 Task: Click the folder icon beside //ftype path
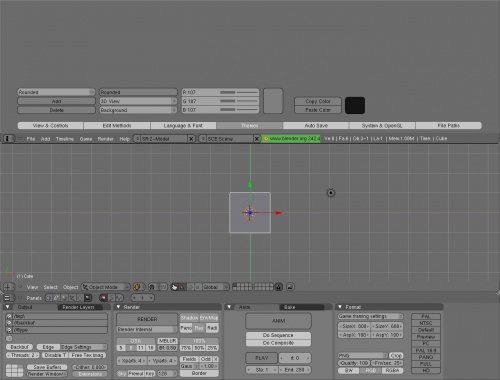click(x=9, y=330)
